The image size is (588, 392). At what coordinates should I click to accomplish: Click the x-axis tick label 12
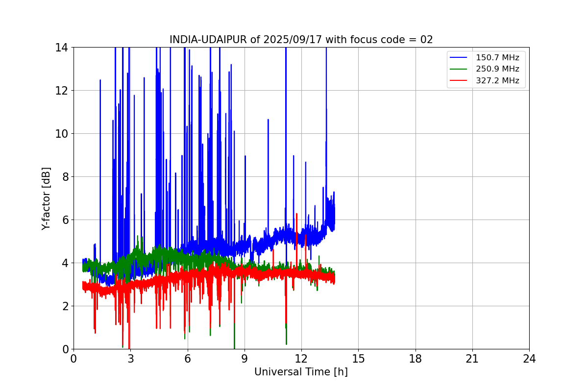tap(301, 358)
